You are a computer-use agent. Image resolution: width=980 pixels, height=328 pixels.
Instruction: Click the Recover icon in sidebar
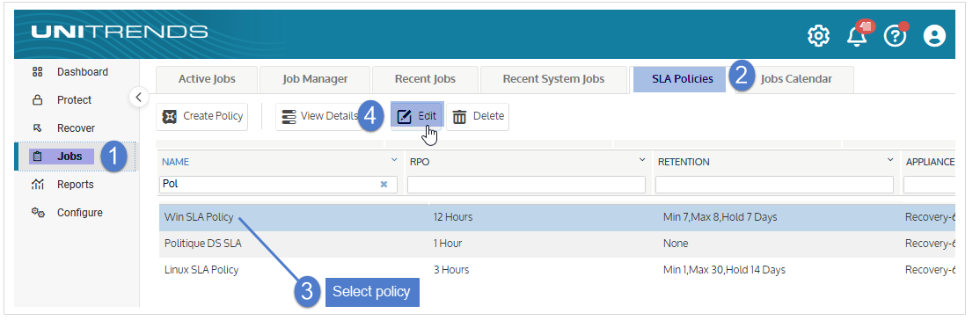(x=37, y=128)
